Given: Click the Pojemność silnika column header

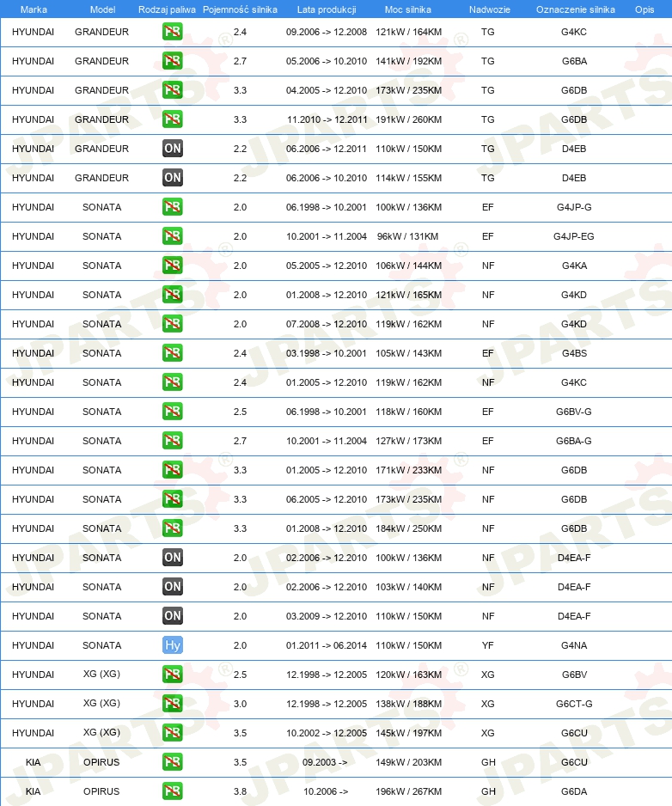Looking at the screenshot, I should (x=240, y=9).
